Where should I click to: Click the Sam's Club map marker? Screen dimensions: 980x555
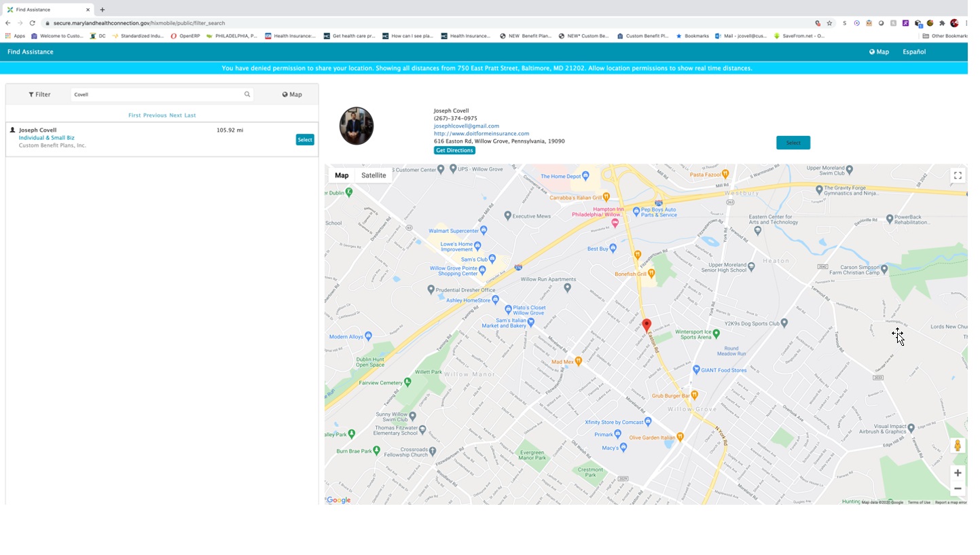pyautogui.click(x=492, y=259)
